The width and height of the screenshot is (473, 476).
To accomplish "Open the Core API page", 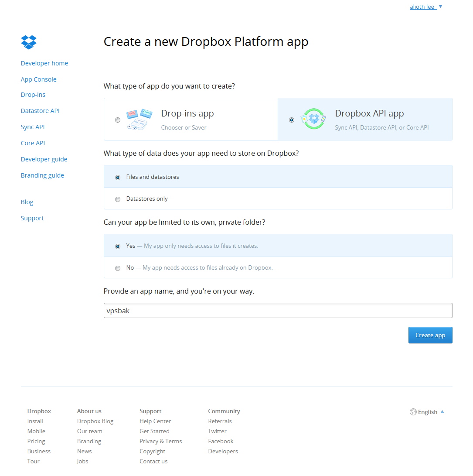I will click(33, 143).
